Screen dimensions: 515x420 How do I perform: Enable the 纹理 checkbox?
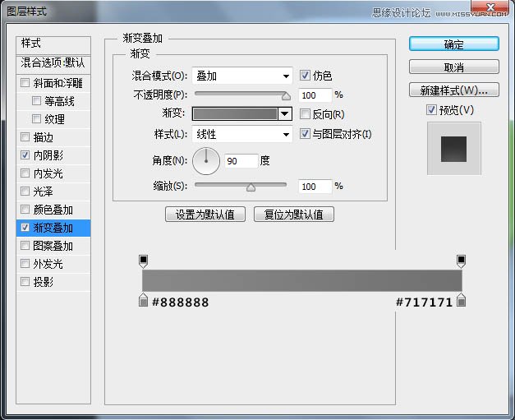36,118
